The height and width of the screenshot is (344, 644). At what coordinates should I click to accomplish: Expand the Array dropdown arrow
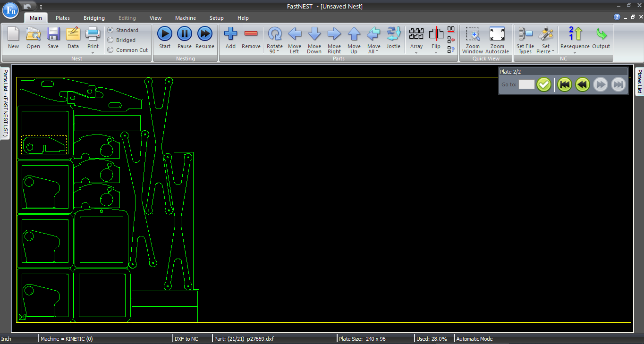coord(416,52)
